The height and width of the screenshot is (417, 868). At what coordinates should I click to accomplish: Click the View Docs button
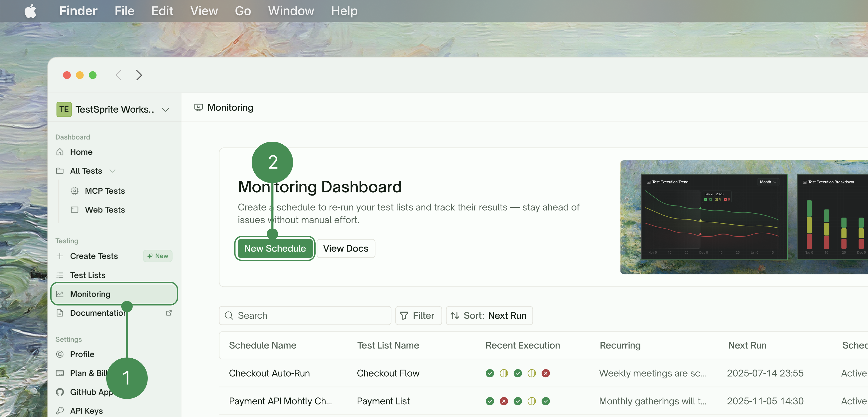(346, 248)
